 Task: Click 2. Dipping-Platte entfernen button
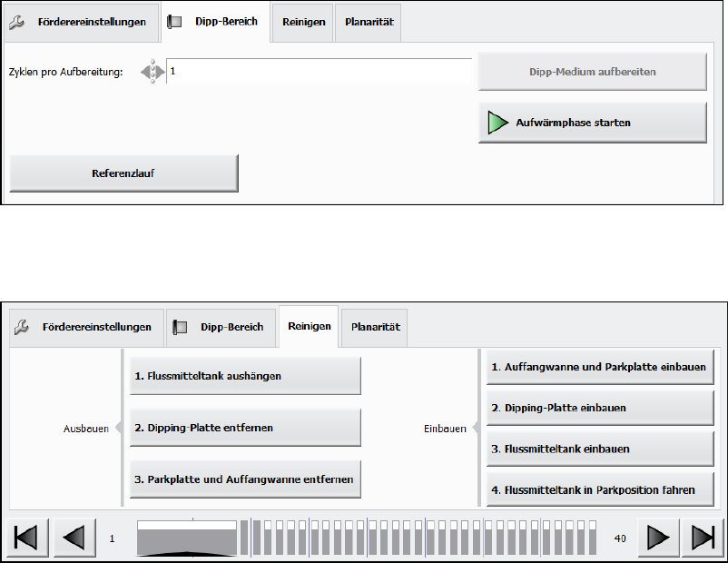245,427
